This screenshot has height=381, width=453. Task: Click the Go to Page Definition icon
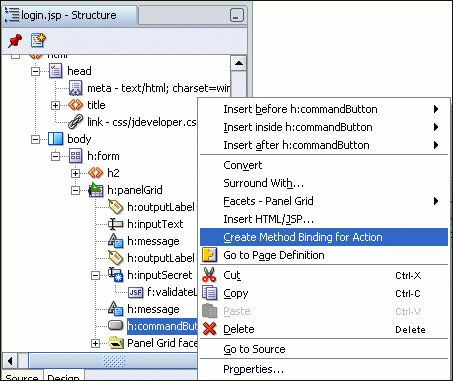[210, 255]
